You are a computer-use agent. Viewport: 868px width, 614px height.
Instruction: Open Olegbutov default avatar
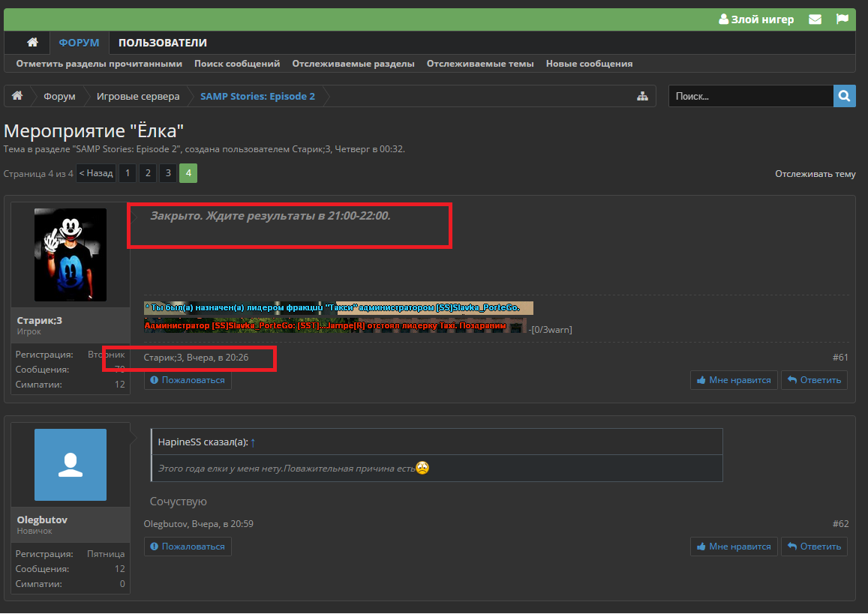point(71,465)
